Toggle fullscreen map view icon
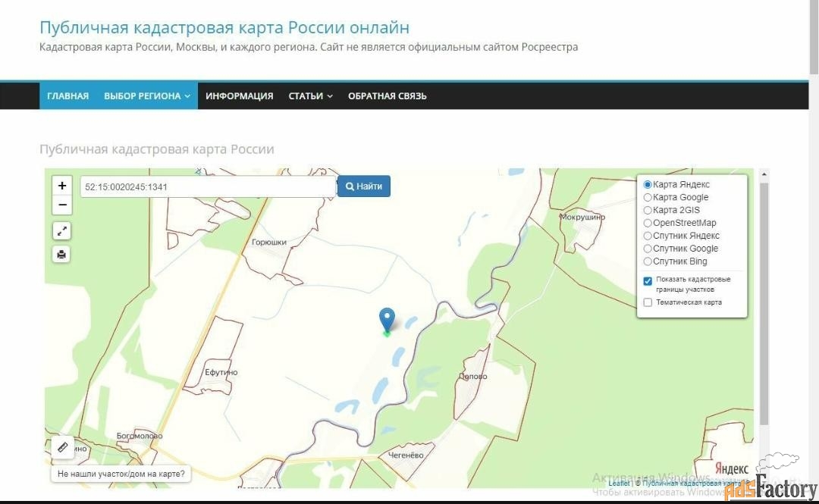 coord(62,231)
